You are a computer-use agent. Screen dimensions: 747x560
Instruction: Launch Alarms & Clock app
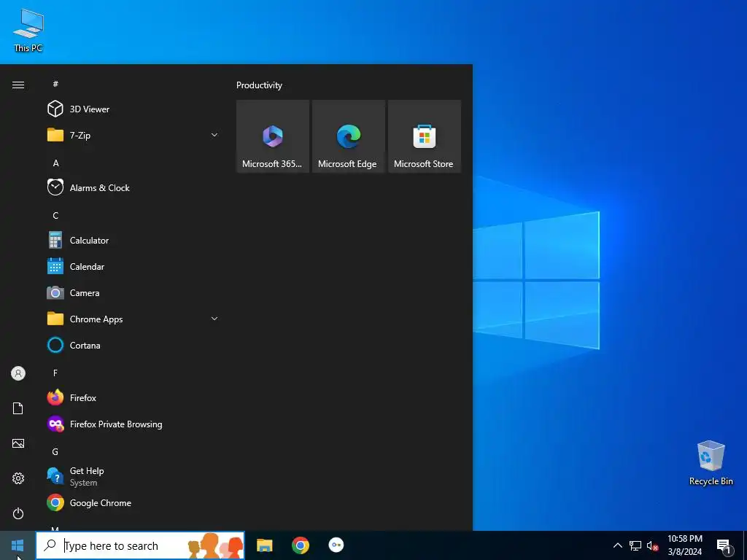(133, 187)
